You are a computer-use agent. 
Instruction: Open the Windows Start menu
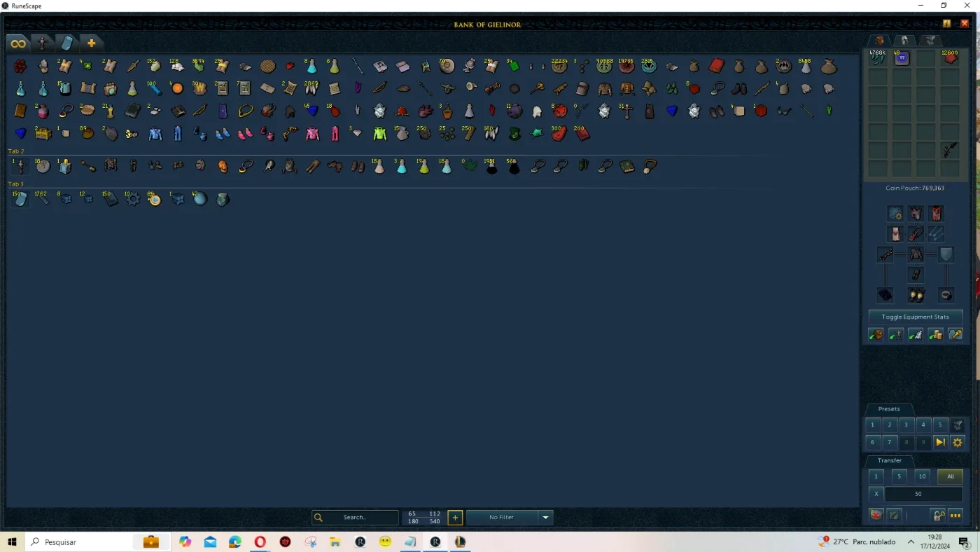click(12, 541)
